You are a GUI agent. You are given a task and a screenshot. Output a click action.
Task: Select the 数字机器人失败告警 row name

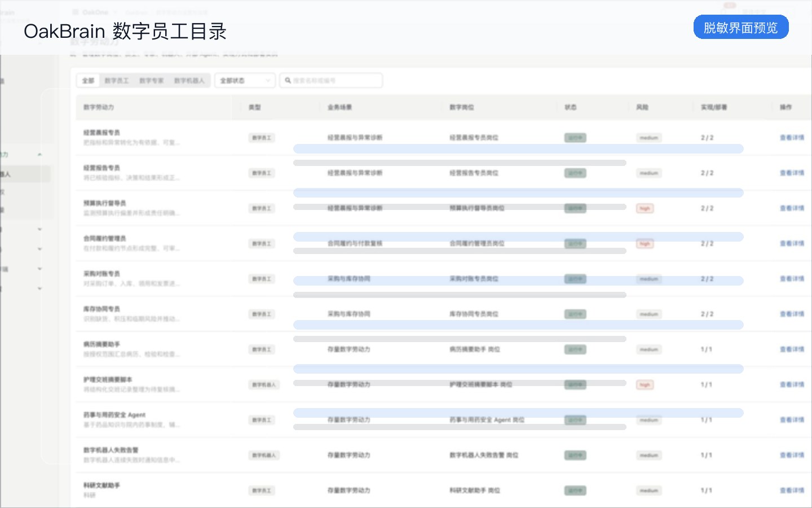coord(111,450)
